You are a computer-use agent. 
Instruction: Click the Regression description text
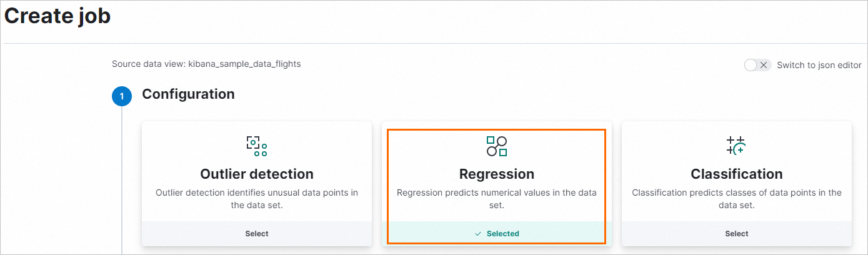[x=497, y=199]
